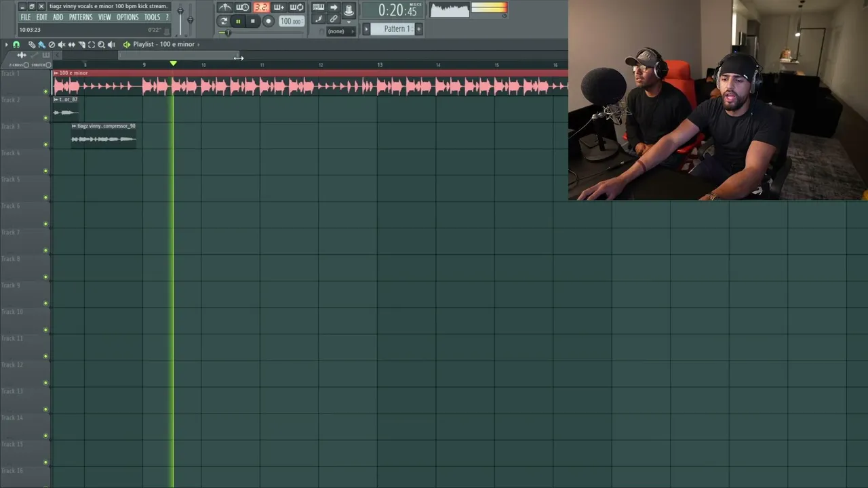Click the green playlist speaker icon

[127, 45]
